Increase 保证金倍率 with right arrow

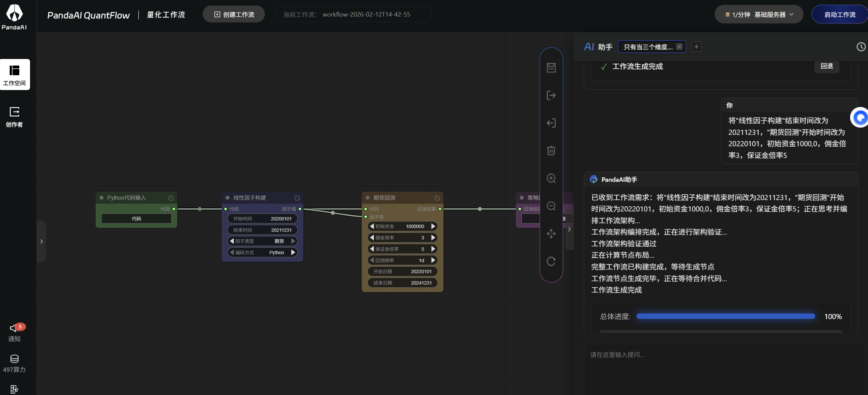(x=433, y=249)
